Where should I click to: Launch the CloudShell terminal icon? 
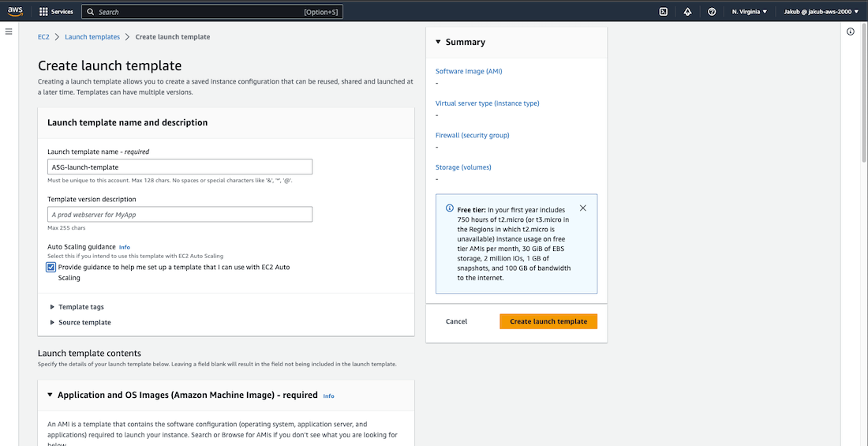pyautogui.click(x=664, y=12)
